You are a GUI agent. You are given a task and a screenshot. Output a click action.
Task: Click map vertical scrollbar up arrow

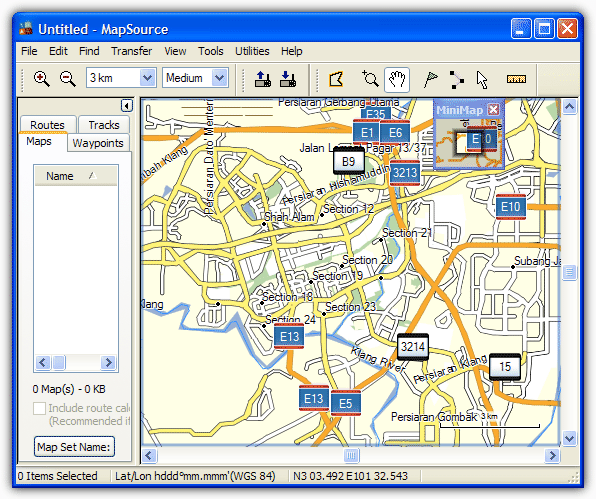point(569,107)
